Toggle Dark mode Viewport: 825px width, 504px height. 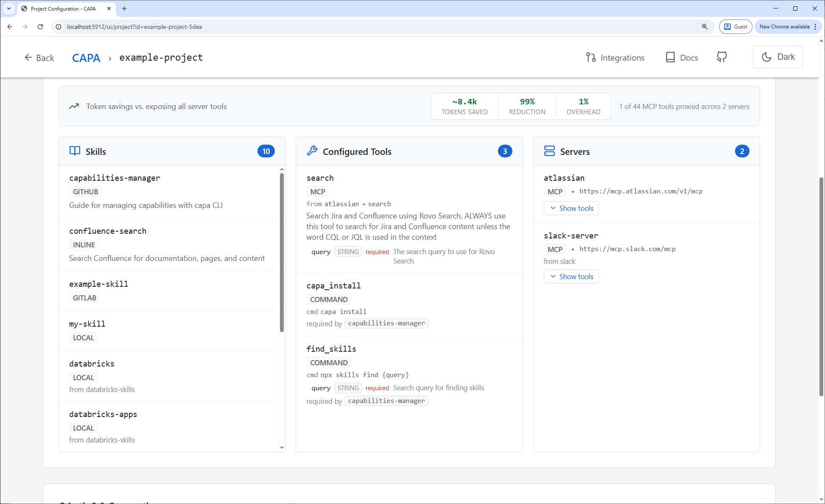coord(777,57)
